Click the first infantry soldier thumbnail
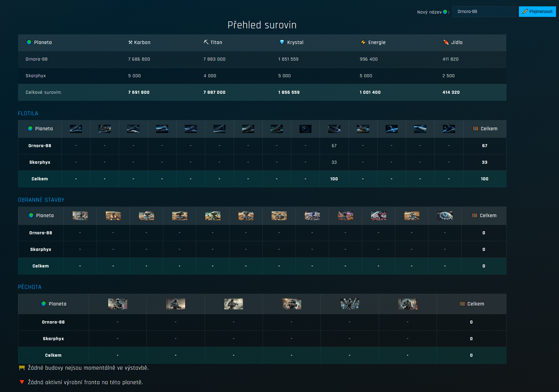Screen dimensions: 559x392 [x=118, y=304]
